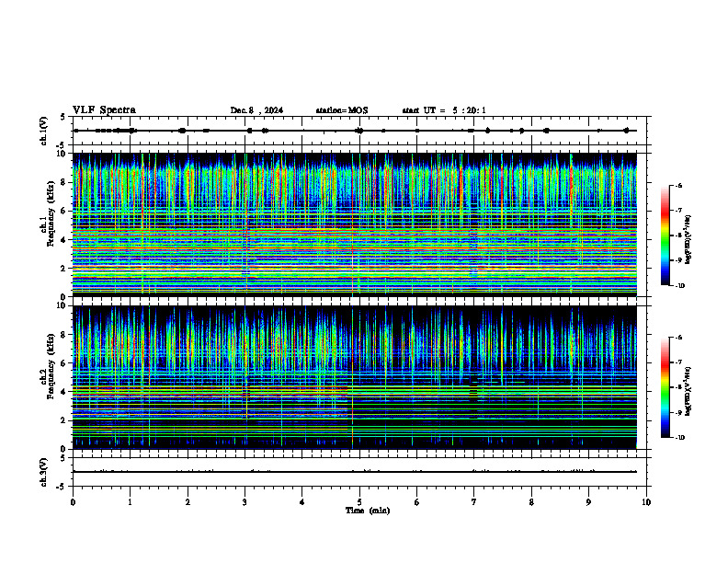
Task: Click the '-6' label on ch.1 color scale
Action: (x=678, y=185)
